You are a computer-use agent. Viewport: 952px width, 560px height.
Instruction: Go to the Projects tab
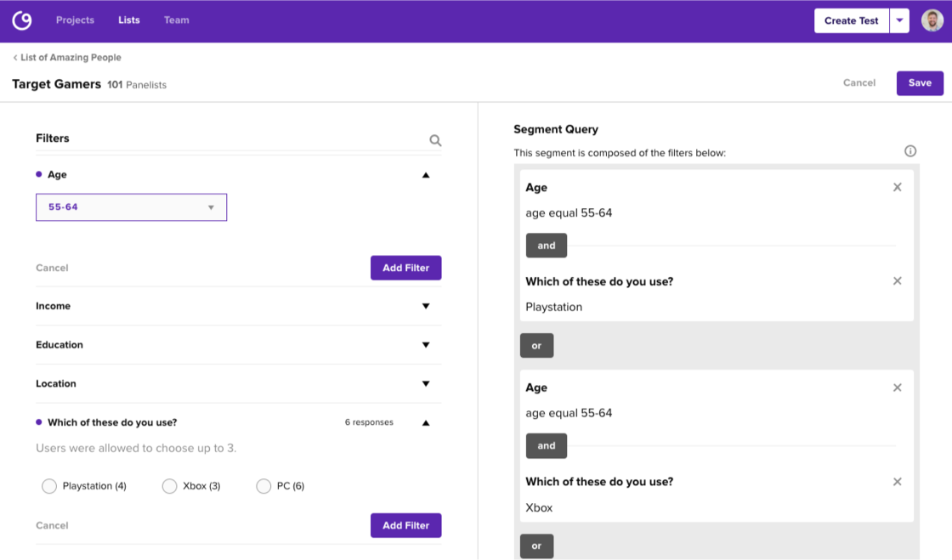(x=75, y=20)
